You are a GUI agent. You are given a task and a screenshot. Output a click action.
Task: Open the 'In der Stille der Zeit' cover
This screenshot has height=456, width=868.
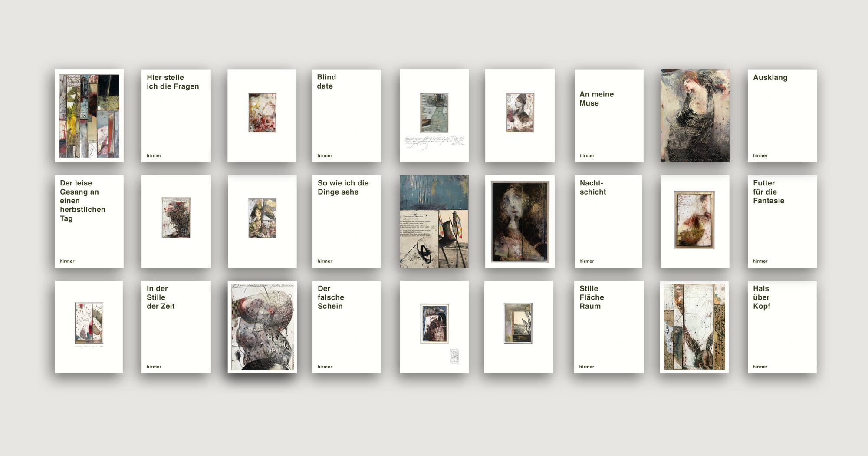176,327
